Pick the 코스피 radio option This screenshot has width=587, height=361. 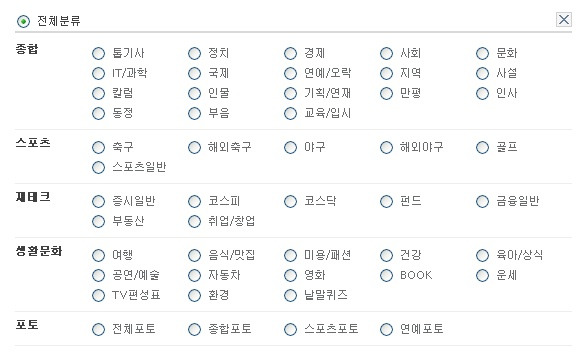194,201
